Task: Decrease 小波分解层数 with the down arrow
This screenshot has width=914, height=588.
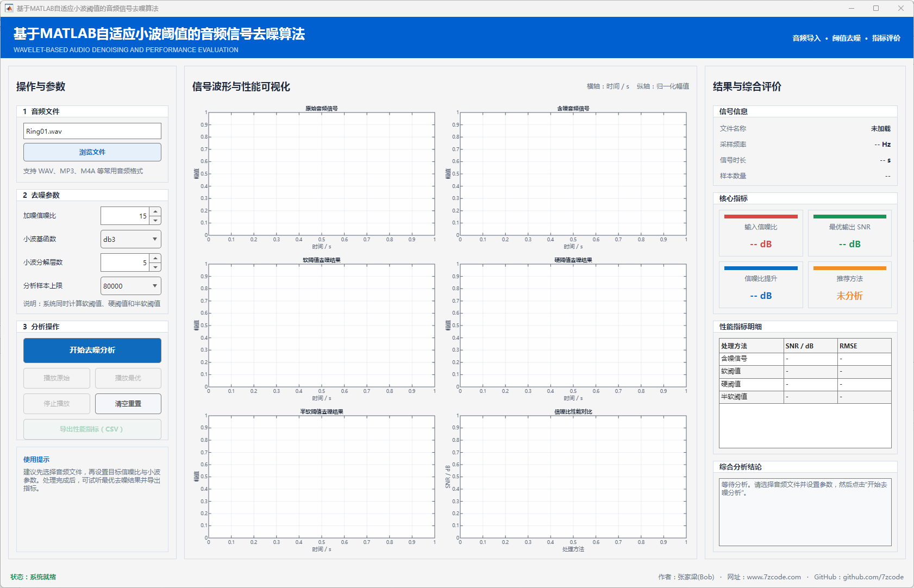Action: pos(155,267)
